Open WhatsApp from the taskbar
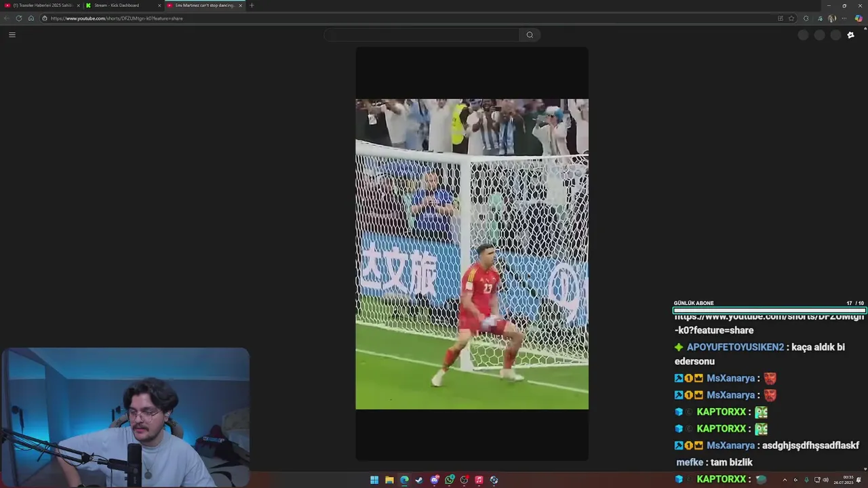 [x=450, y=480]
